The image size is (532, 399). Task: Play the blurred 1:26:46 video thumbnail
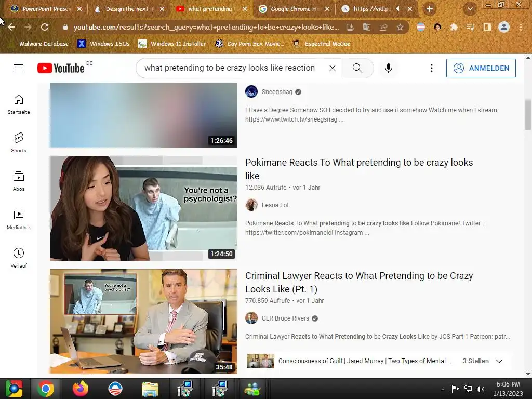[143, 115]
